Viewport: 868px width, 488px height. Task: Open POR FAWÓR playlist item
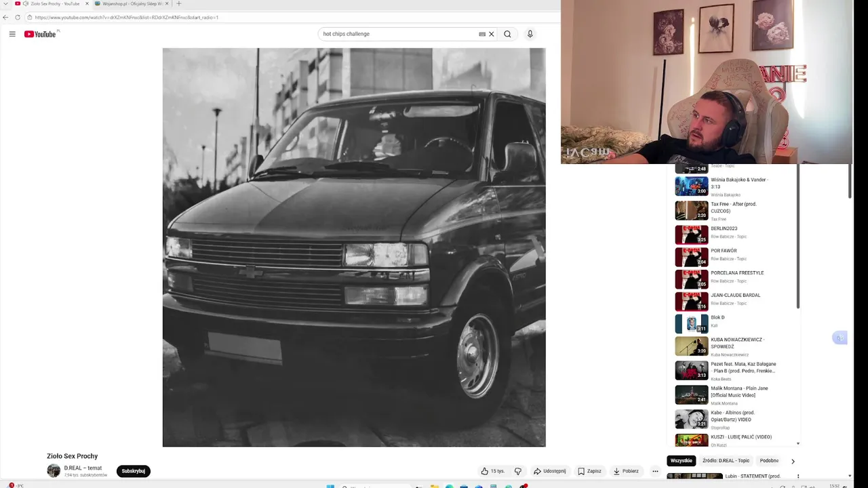736,257
